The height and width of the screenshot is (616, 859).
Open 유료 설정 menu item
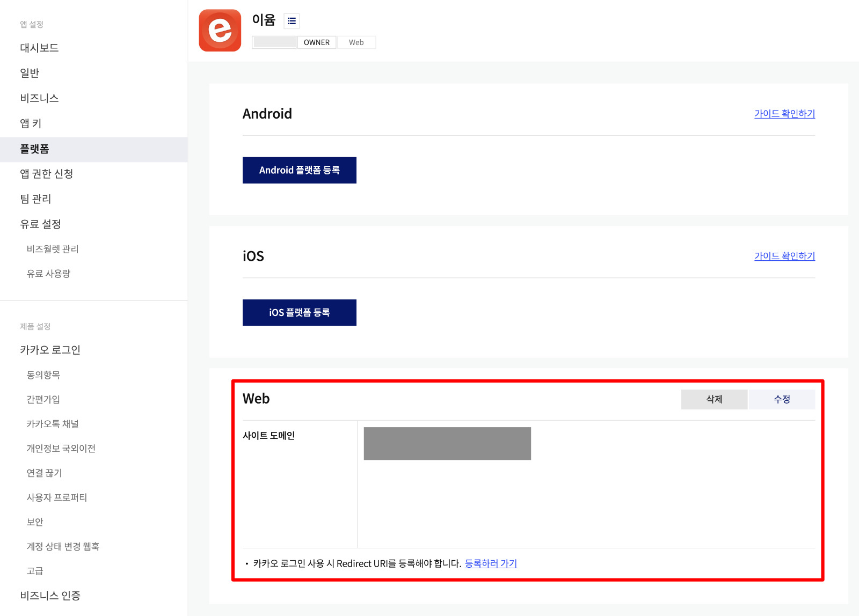[x=40, y=224]
